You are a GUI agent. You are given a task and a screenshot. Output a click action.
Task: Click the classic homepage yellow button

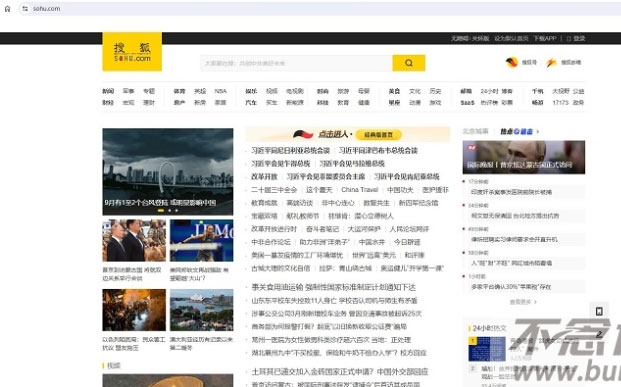point(379,135)
